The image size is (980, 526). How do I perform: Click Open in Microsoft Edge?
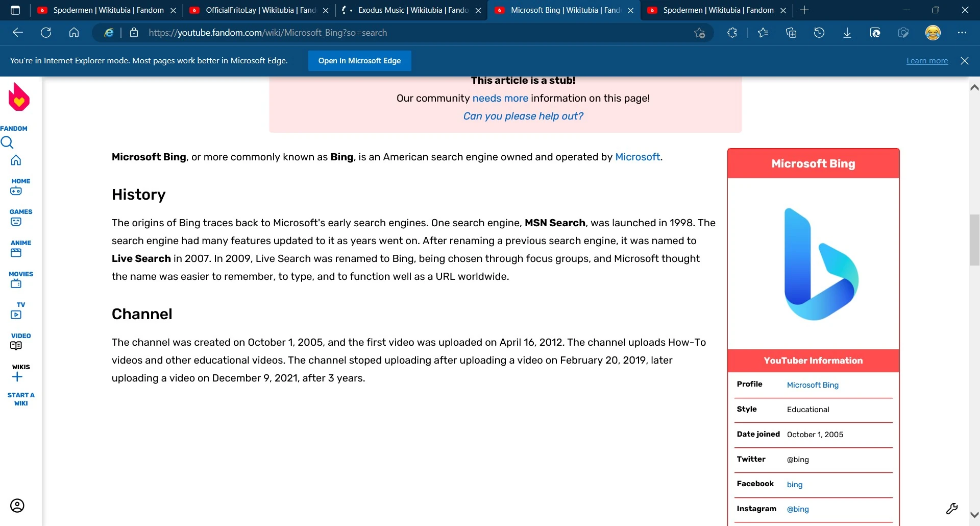coord(359,60)
